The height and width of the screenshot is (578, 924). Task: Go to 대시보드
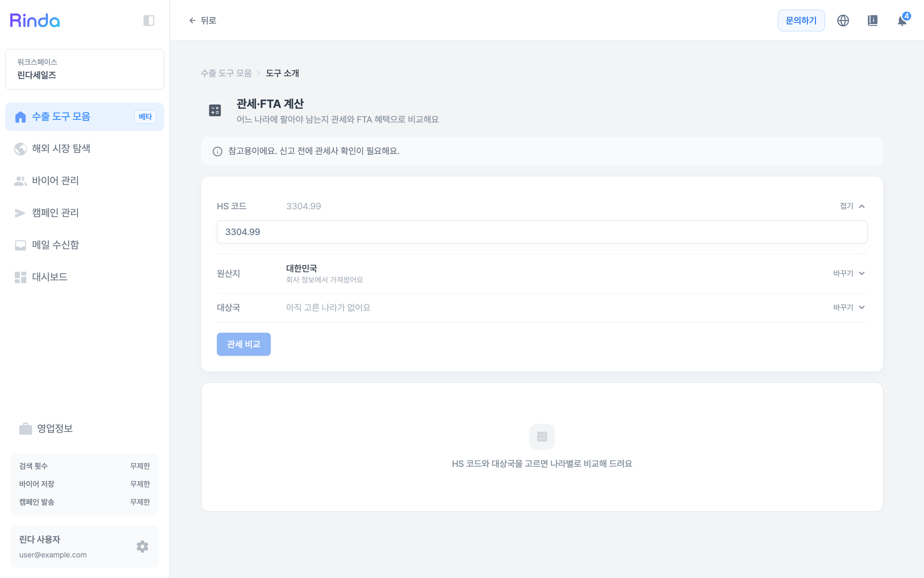pos(84,277)
